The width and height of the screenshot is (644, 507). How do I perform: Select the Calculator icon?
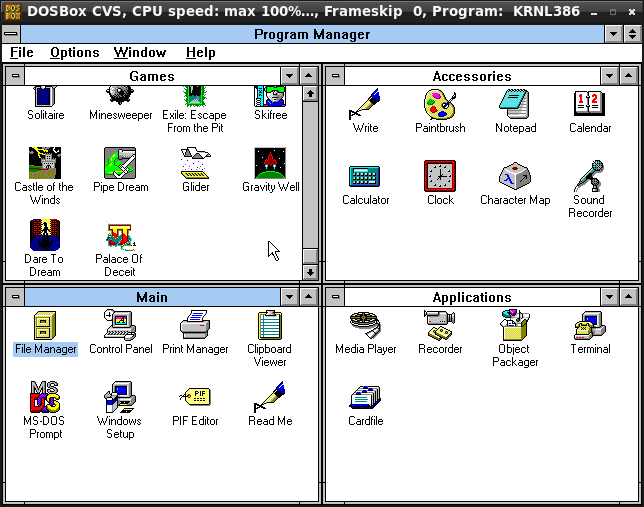365,176
